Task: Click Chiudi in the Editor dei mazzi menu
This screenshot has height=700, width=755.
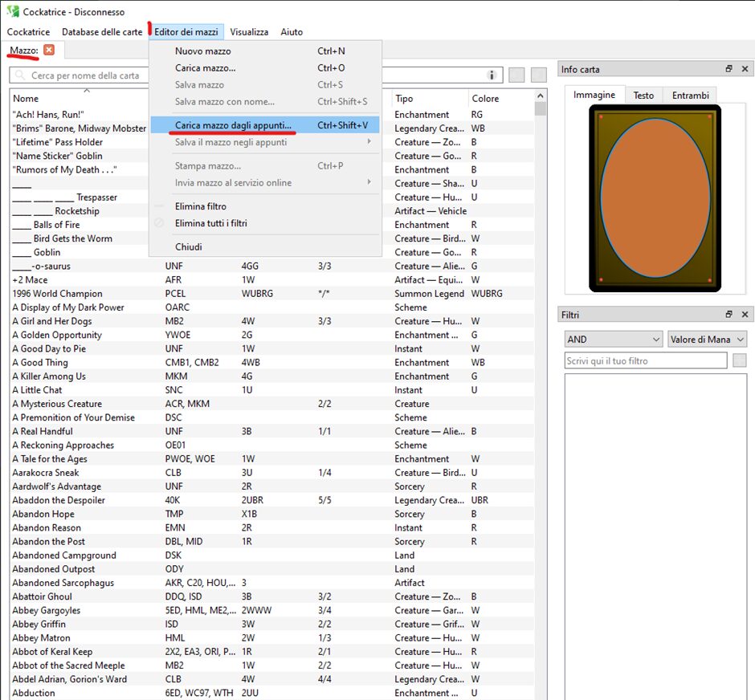Action: point(189,246)
